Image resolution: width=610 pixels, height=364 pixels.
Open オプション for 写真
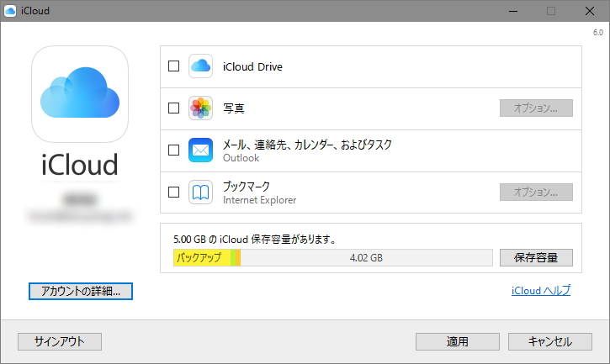click(x=536, y=108)
